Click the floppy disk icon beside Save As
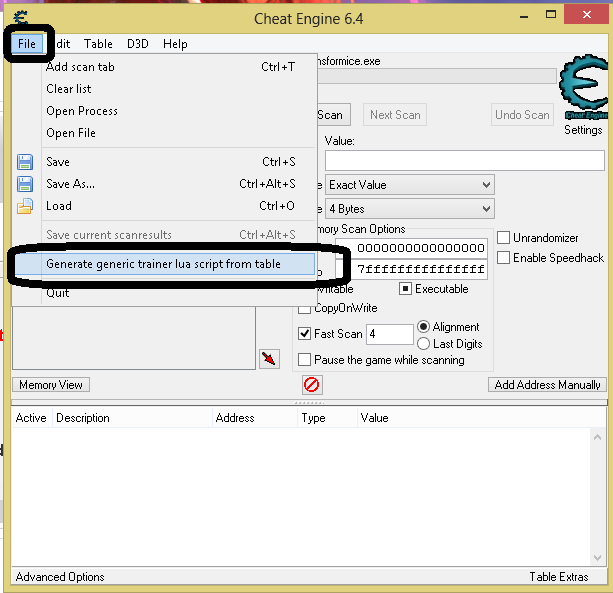 point(25,184)
